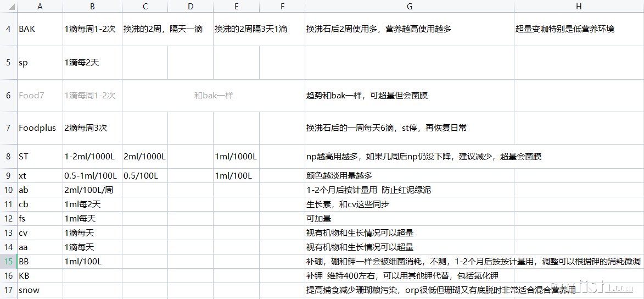Click the KB cell in column A
The width and height of the screenshot is (644, 299).
click(x=40, y=275)
